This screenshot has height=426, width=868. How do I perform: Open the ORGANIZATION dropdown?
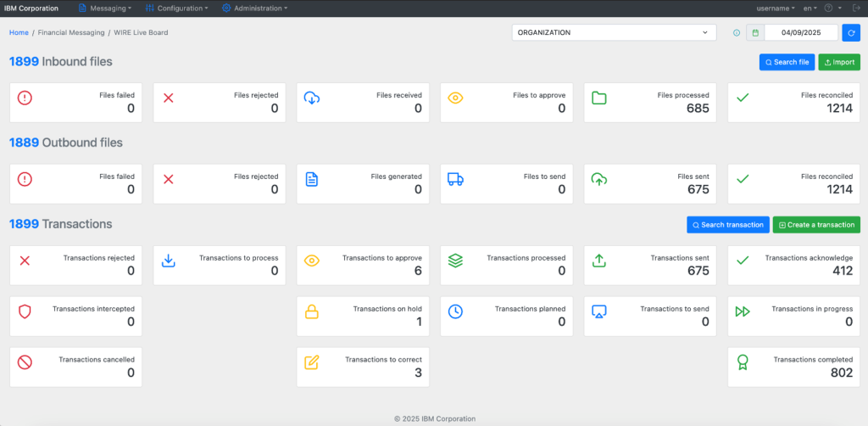pos(614,33)
